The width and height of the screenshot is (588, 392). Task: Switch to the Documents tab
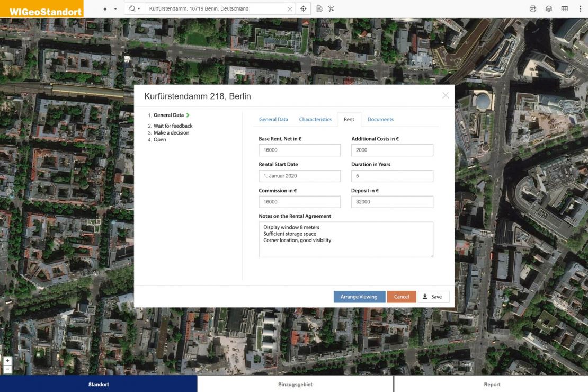tap(380, 119)
